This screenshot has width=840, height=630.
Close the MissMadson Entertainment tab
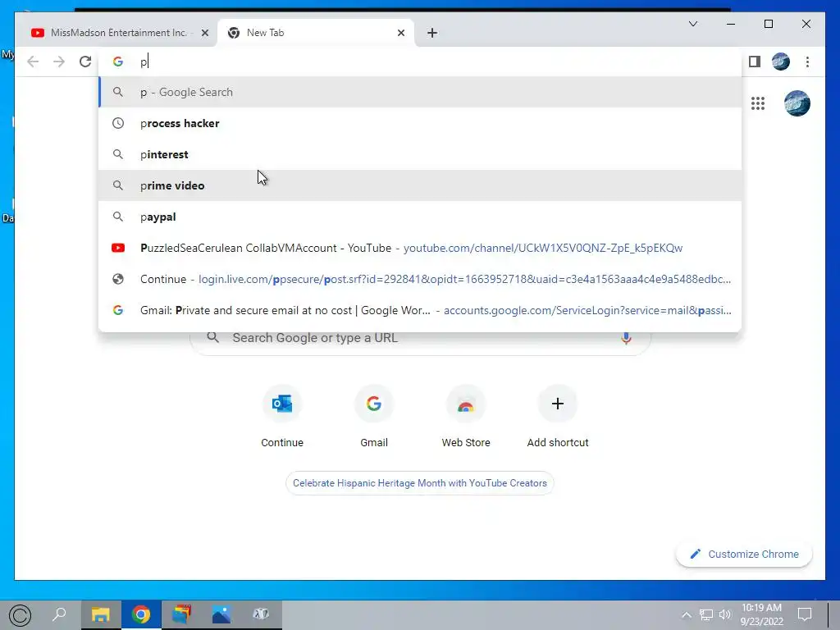pyautogui.click(x=204, y=33)
